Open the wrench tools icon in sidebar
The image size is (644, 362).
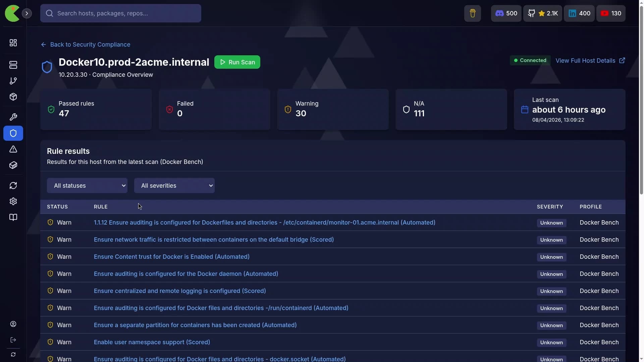13,117
